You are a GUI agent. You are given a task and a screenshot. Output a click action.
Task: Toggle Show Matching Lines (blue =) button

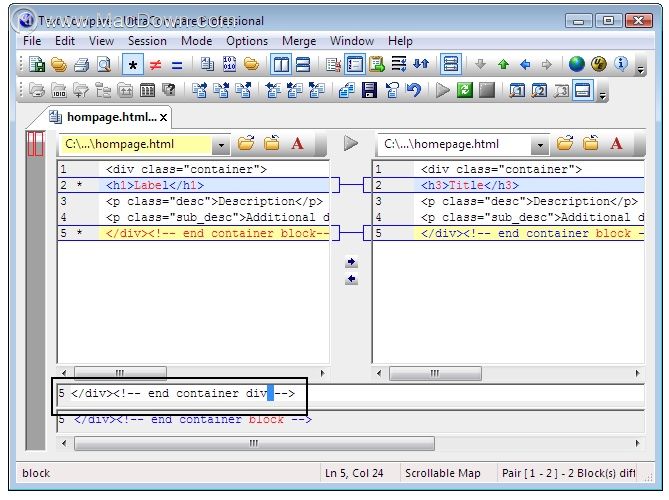tap(177, 65)
